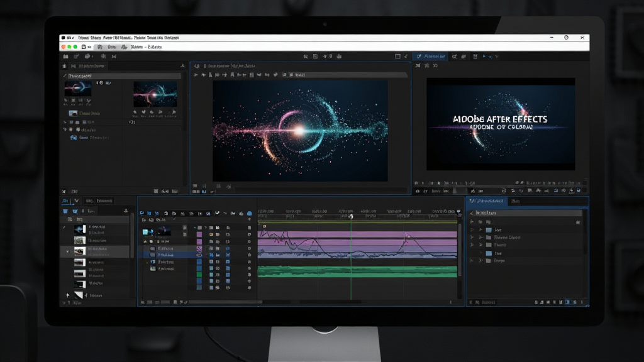The height and width of the screenshot is (362, 644).
Task: Click the preview showing the ADOBE AFTER EFFECTS title
Action: coord(501,124)
